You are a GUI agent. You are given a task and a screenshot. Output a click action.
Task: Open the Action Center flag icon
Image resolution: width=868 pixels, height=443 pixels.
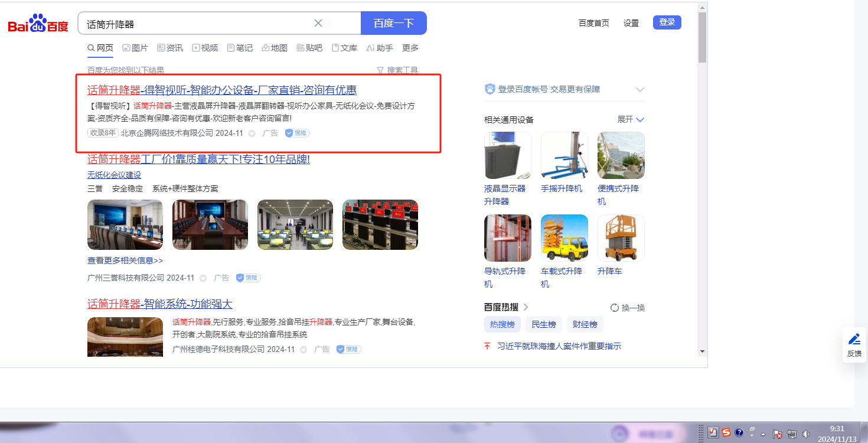pos(778,434)
